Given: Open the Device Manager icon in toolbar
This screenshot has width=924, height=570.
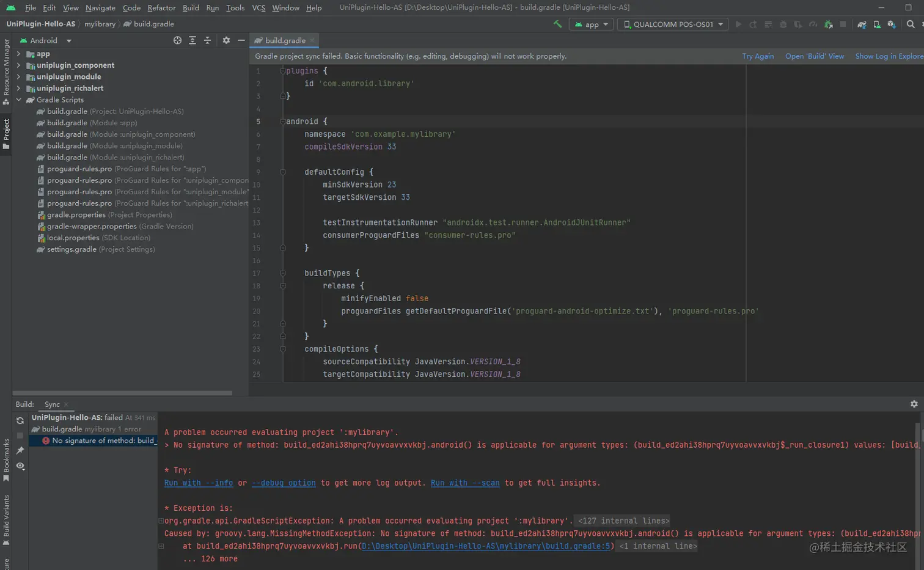Looking at the screenshot, I should coord(877,24).
